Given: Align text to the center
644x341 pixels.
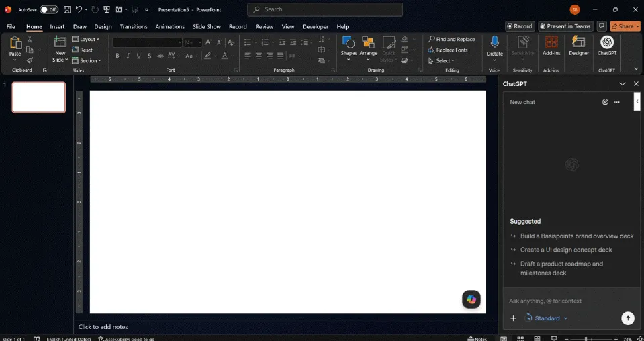Looking at the screenshot, I should tap(259, 56).
